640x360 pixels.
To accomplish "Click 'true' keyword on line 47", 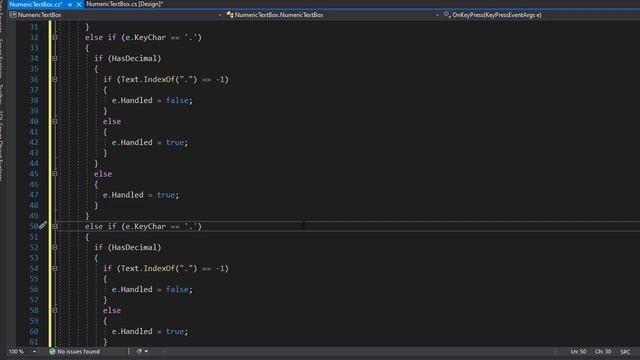I will tap(166, 195).
